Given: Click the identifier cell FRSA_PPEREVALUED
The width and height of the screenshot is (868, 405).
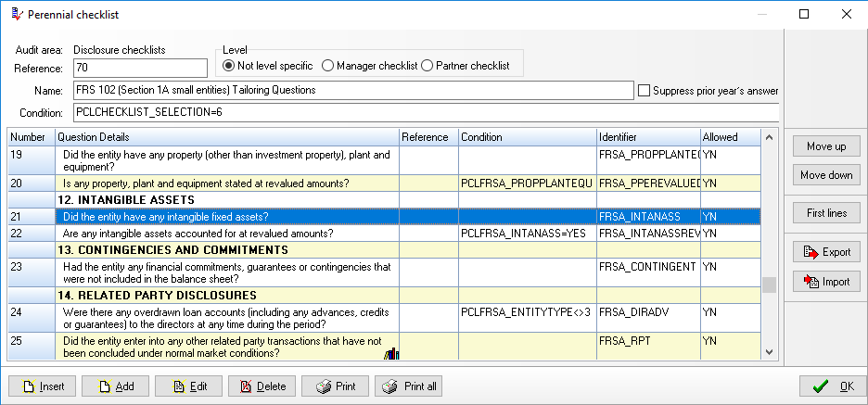Looking at the screenshot, I should point(649,184).
